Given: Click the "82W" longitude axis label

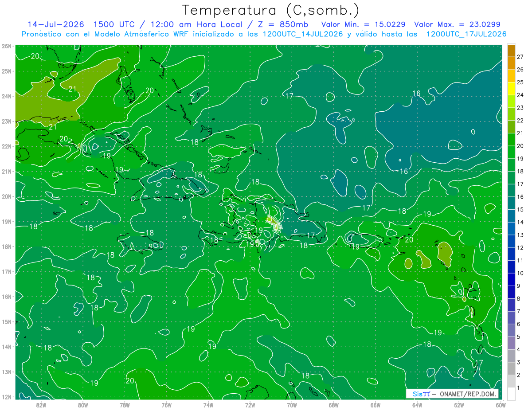Looking at the screenshot, I should tap(41, 404).
